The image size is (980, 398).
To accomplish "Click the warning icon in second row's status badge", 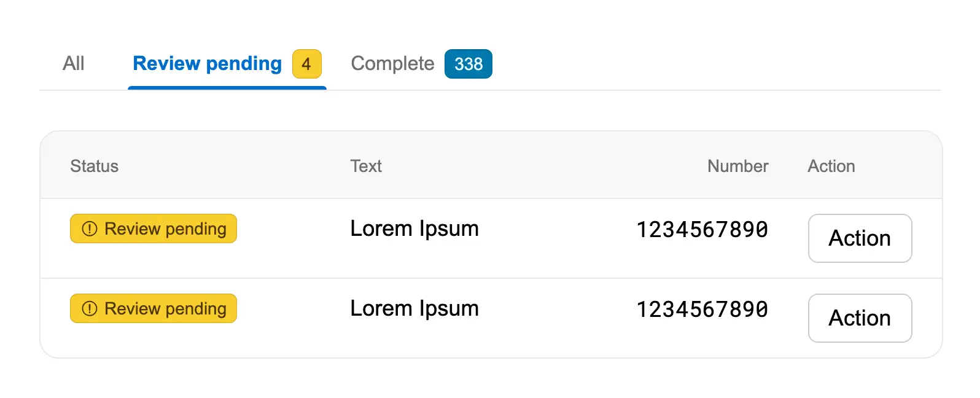I will pos(90,309).
